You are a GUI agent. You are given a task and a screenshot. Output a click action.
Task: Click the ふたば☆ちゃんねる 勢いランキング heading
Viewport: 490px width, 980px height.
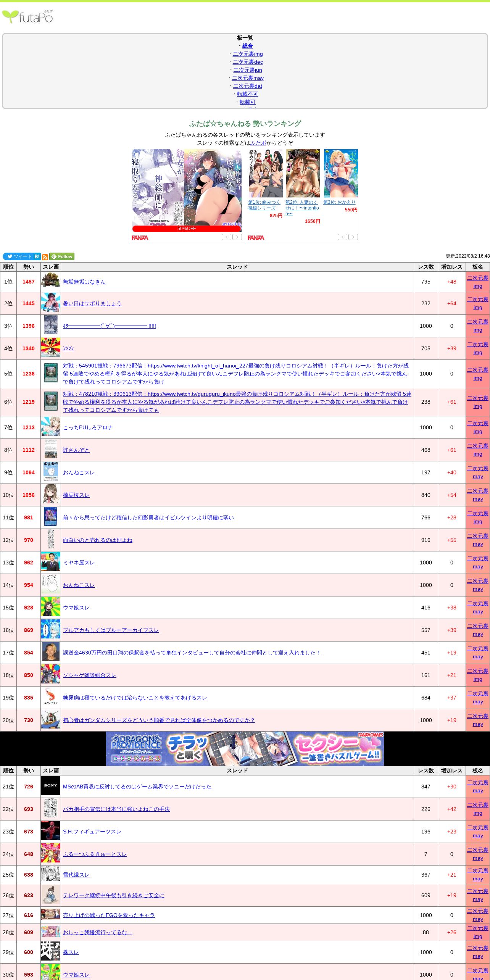click(245, 124)
